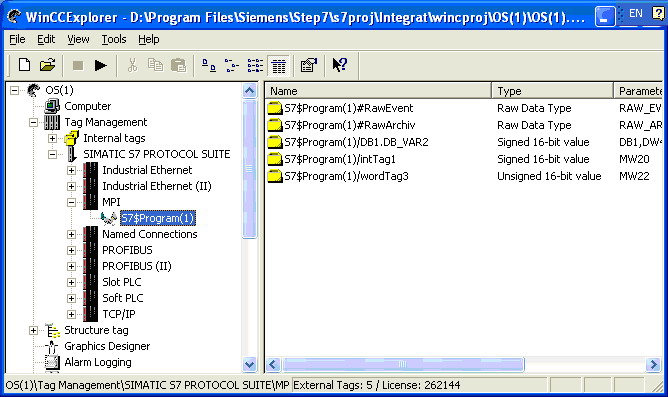
Task: Switch to list view icon
Action: (x=255, y=66)
